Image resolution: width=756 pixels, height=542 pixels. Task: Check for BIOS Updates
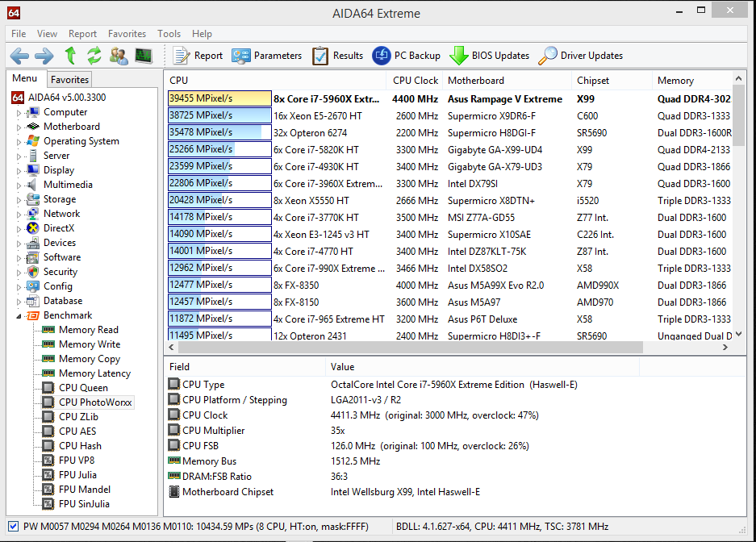tap(489, 56)
